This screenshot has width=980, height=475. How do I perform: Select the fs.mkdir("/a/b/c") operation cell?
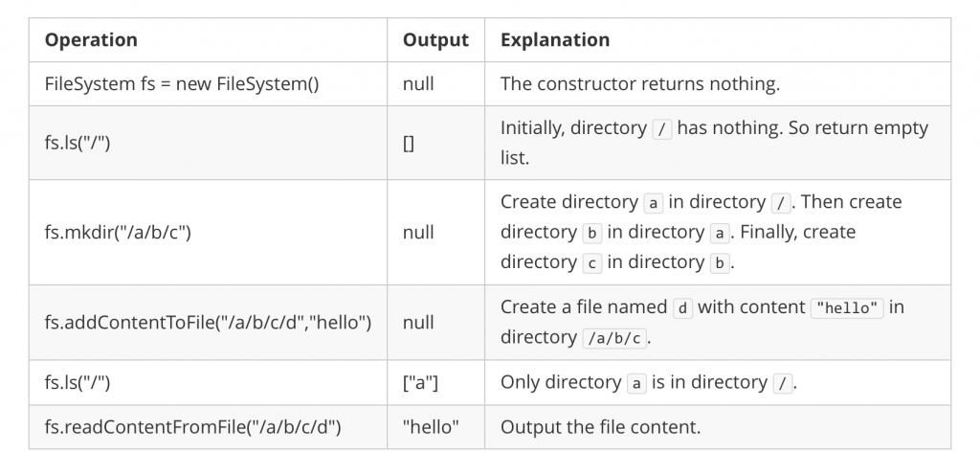pos(119,233)
